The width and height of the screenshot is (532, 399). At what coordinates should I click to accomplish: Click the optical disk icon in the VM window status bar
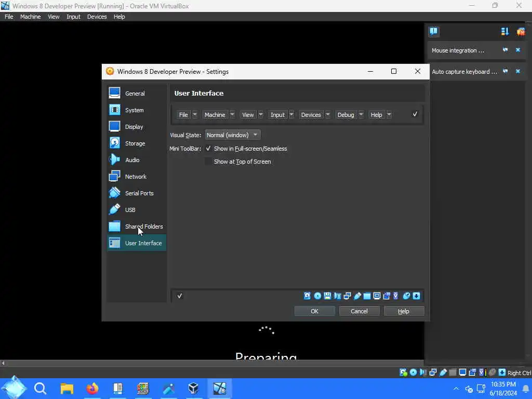(413, 372)
